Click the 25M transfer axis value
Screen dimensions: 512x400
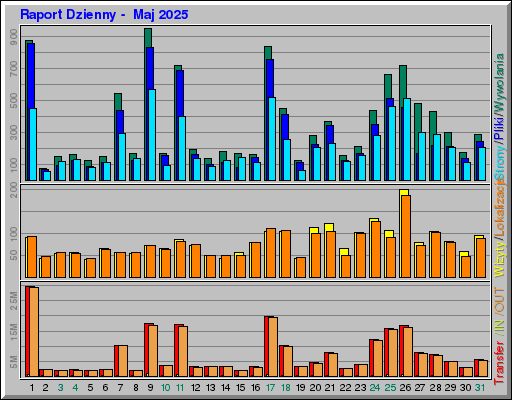(x=14, y=301)
